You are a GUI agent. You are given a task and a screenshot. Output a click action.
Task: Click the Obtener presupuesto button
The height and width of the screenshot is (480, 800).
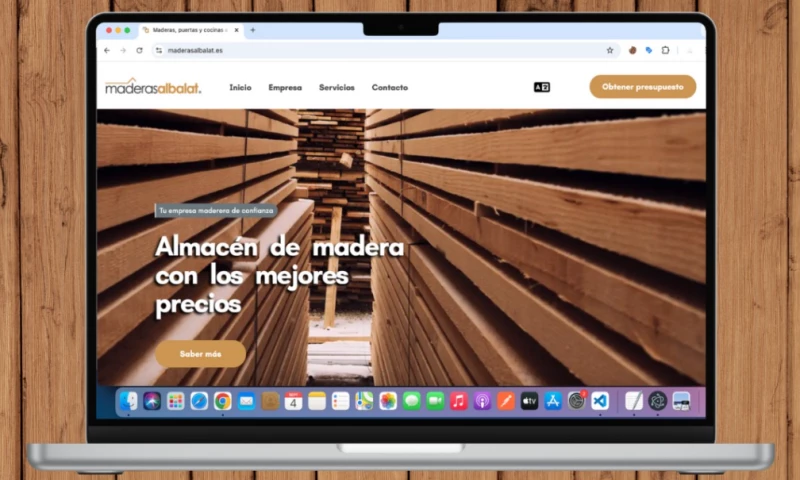(x=643, y=87)
